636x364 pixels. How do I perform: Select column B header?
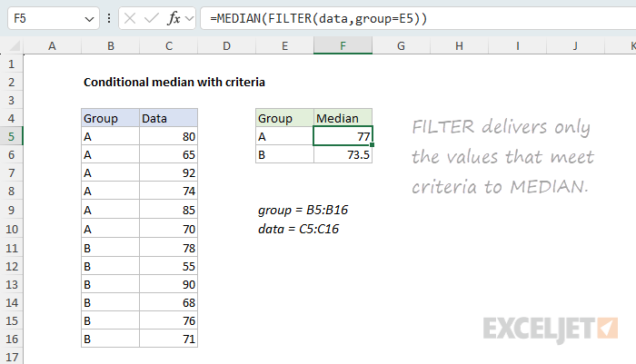coord(110,45)
